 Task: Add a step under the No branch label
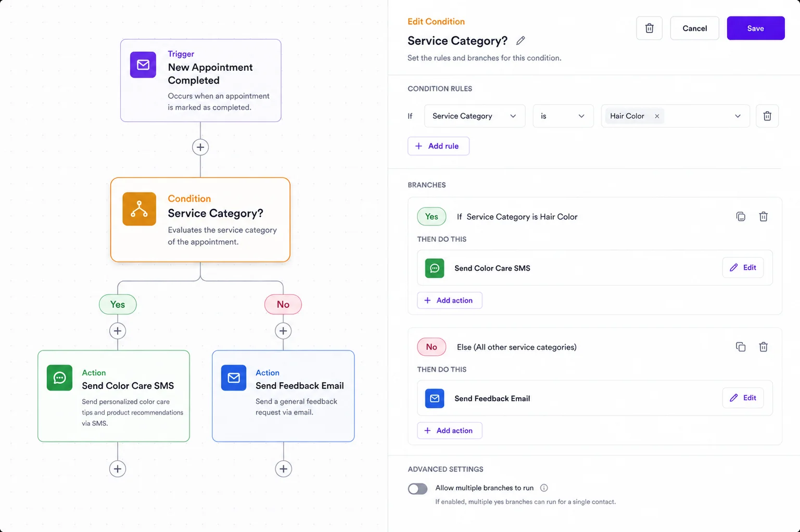283,331
